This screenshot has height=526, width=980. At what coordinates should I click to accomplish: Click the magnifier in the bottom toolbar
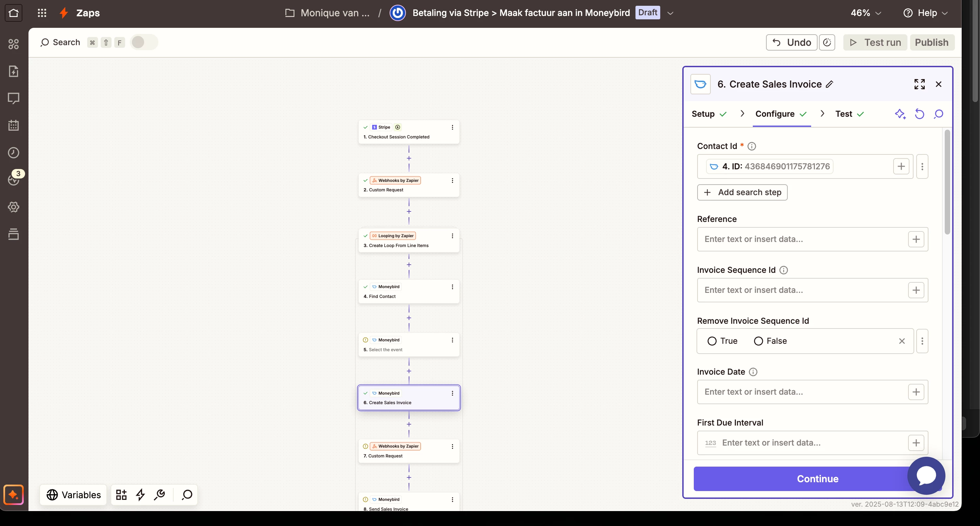(x=187, y=495)
